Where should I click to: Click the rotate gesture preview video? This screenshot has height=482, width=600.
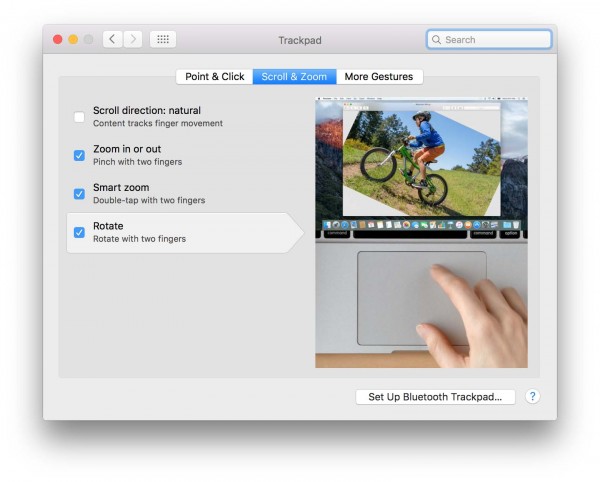click(x=421, y=233)
